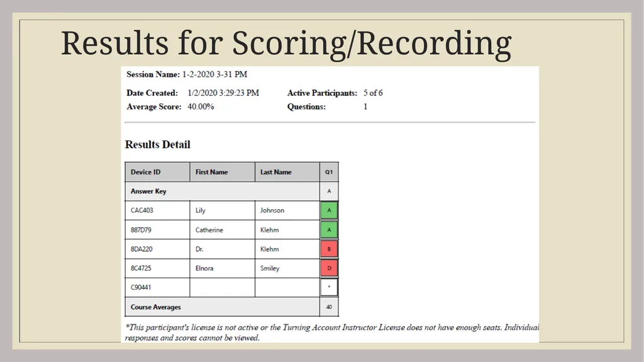The image size is (644, 362).
Task: Click Catherine's last name 'Klehm'
Action: 269,230
